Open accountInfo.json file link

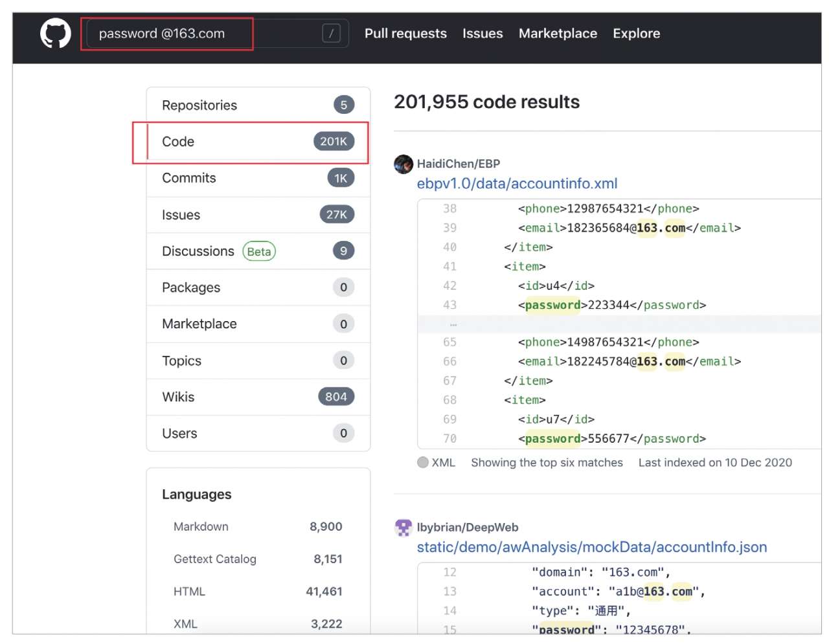pyautogui.click(x=591, y=548)
